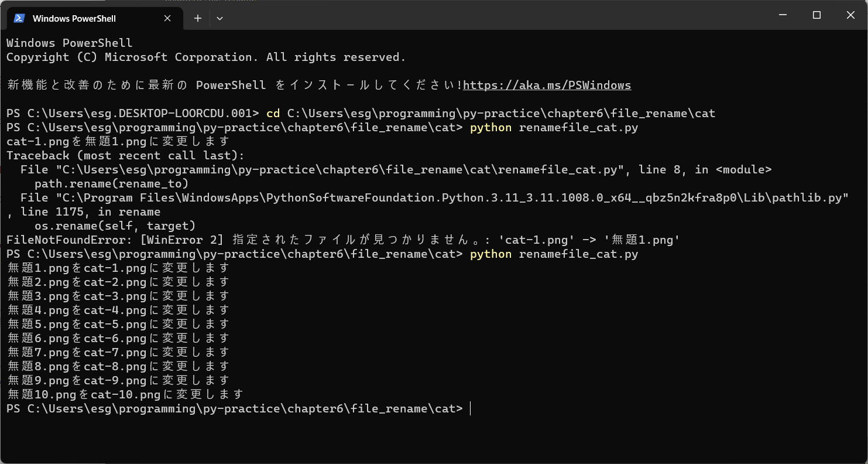868x464 pixels.
Task: Click the line '無題4.pngをcat-4.pngに変更します'
Action: tap(118, 310)
